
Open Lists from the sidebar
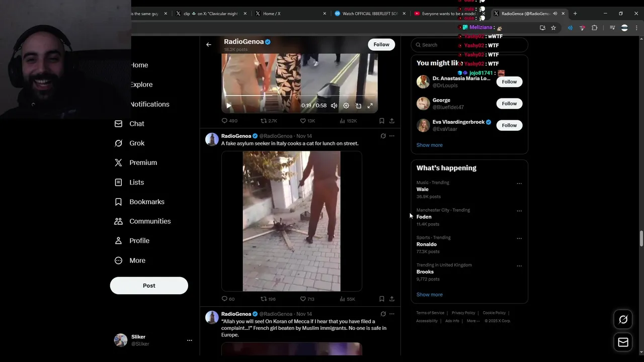tap(130, 183)
